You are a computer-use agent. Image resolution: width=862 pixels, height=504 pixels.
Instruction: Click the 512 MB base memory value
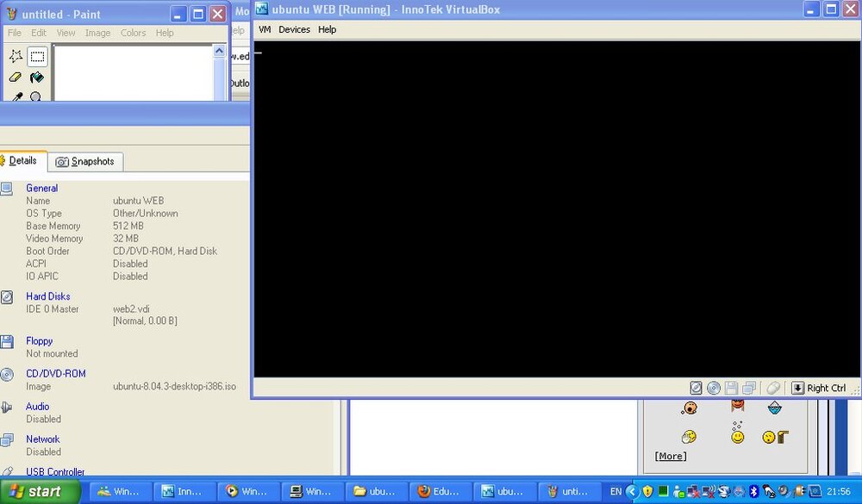click(x=128, y=226)
